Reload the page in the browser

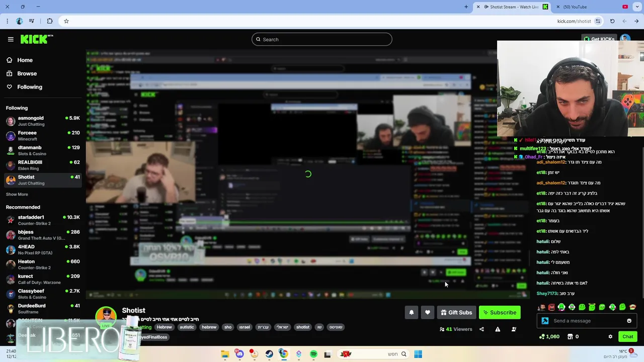click(612, 21)
